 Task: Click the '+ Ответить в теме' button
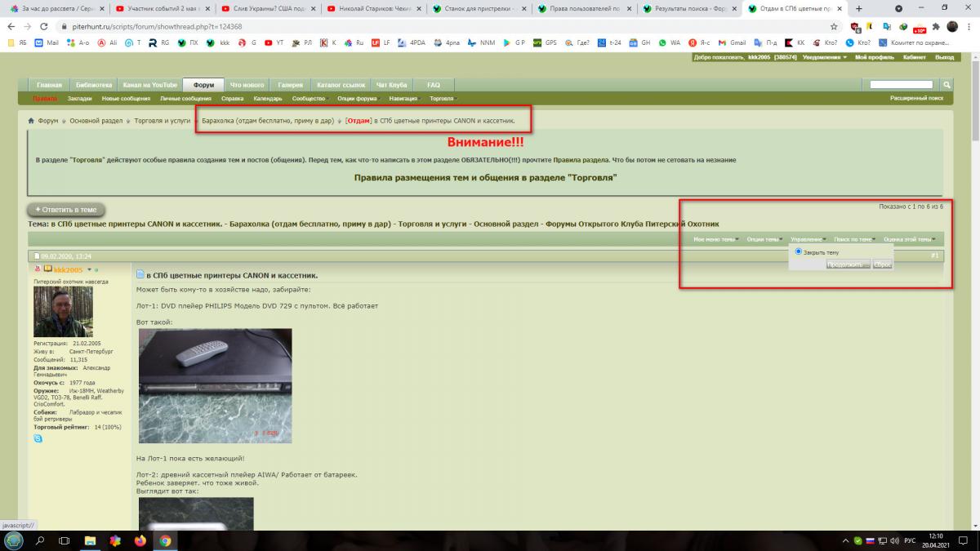tap(66, 210)
